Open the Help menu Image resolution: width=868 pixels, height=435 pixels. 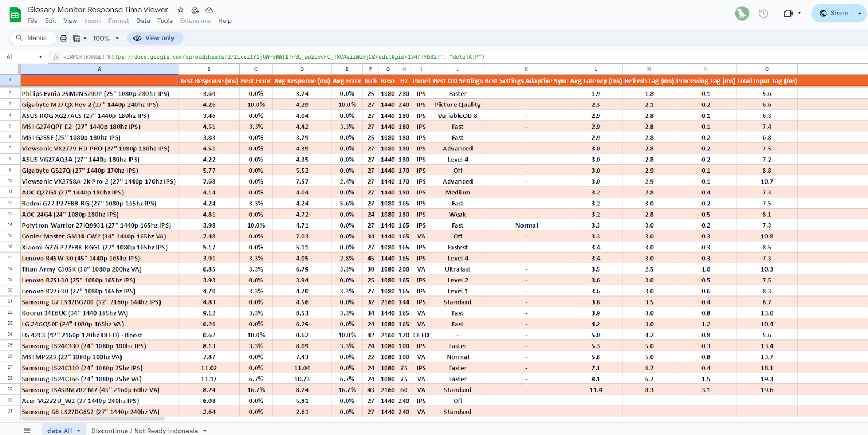225,21
